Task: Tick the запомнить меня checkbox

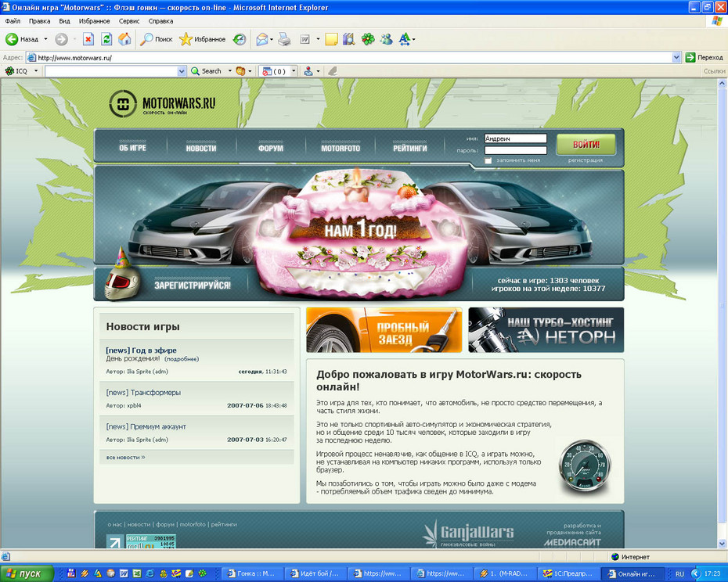Action: click(x=488, y=160)
